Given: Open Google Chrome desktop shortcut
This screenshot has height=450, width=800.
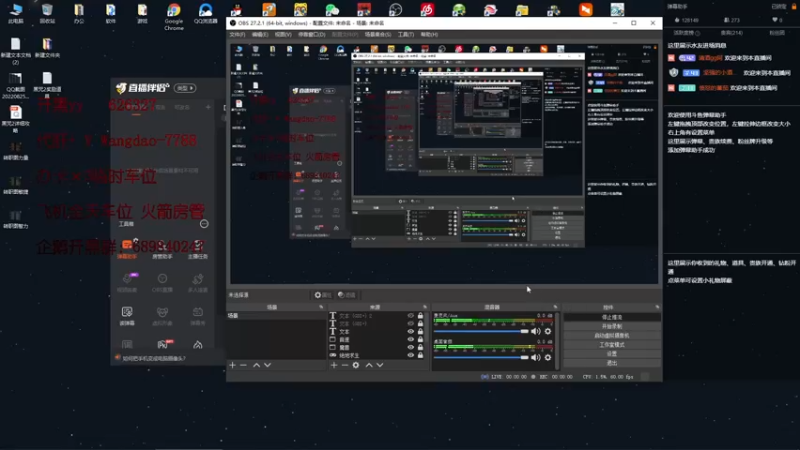Looking at the screenshot, I should click(x=173, y=16).
